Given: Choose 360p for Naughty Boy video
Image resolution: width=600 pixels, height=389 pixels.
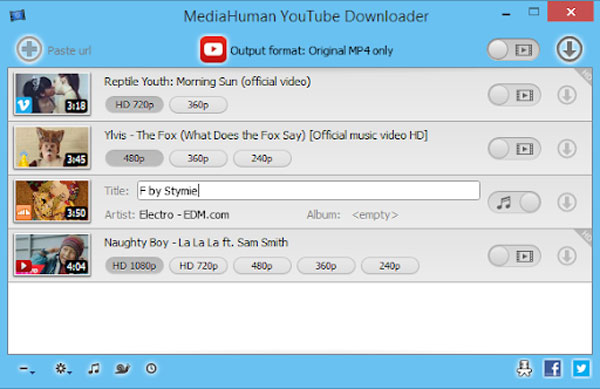Looking at the screenshot, I should [x=326, y=265].
